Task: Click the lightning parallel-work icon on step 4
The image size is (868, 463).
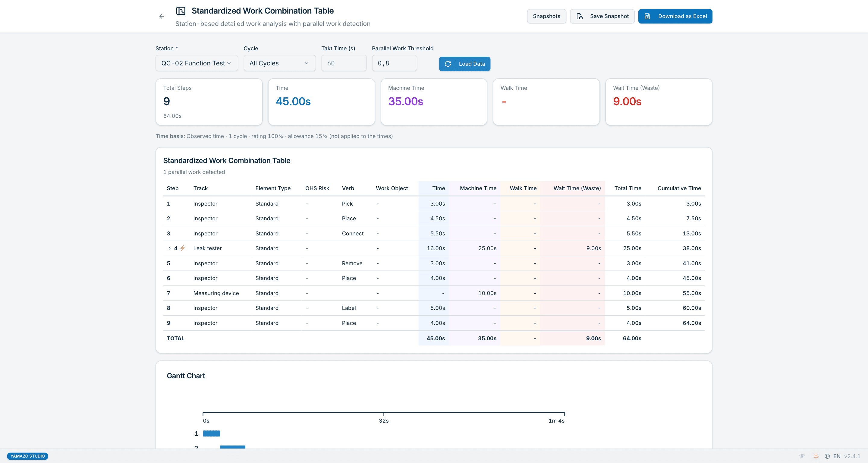Action: (x=182, y=248)
